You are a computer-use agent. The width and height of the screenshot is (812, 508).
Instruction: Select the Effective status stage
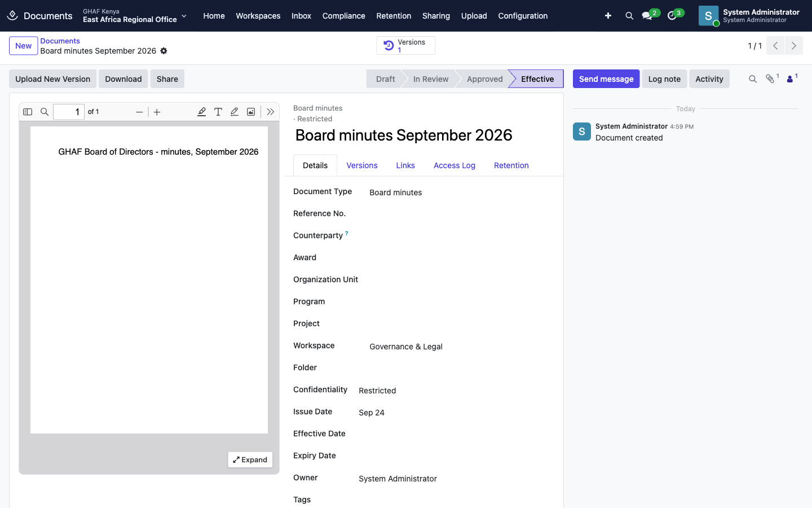pos(537,79)
